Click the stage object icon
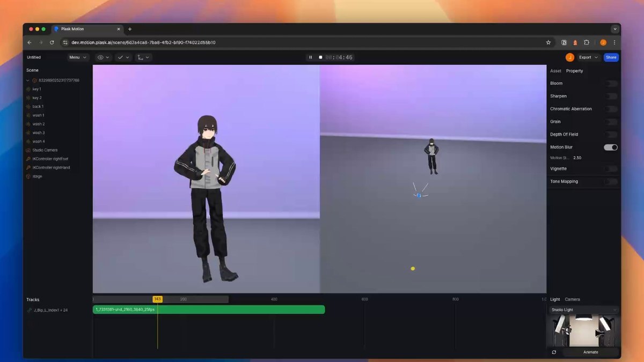 point(28,176)
